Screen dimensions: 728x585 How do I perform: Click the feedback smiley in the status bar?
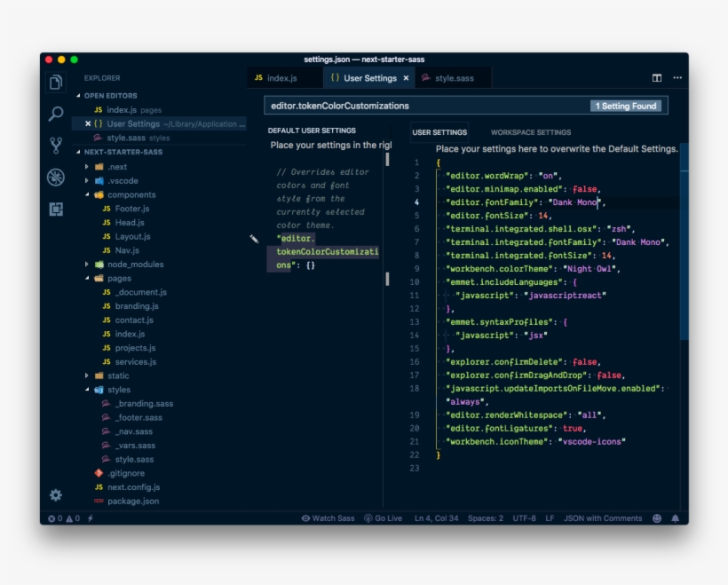[655, 518]
